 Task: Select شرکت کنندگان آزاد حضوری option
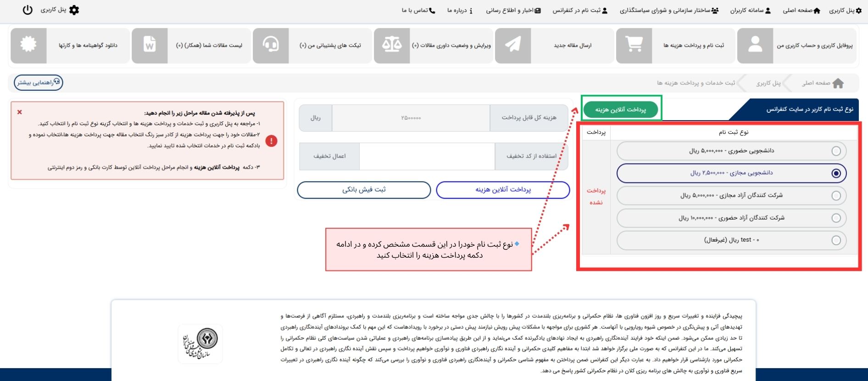pyautogui.click(x=731, y=218)
